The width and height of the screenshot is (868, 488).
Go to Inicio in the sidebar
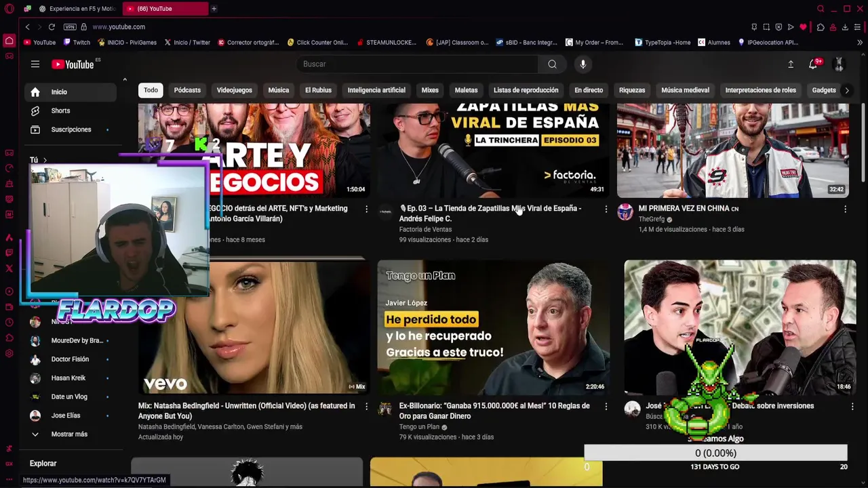(x=70, y=92)
